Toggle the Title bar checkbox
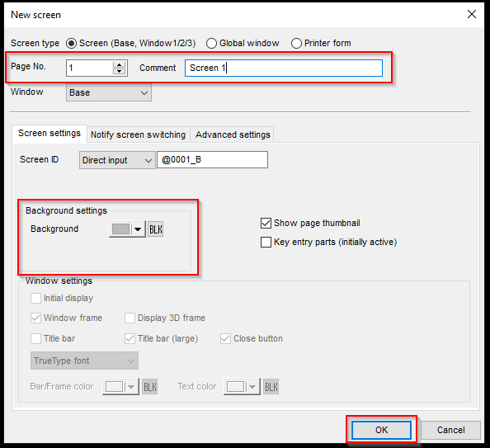Image resolution: width=490 pixels, height=448 pixels. (x=35, y=338)
